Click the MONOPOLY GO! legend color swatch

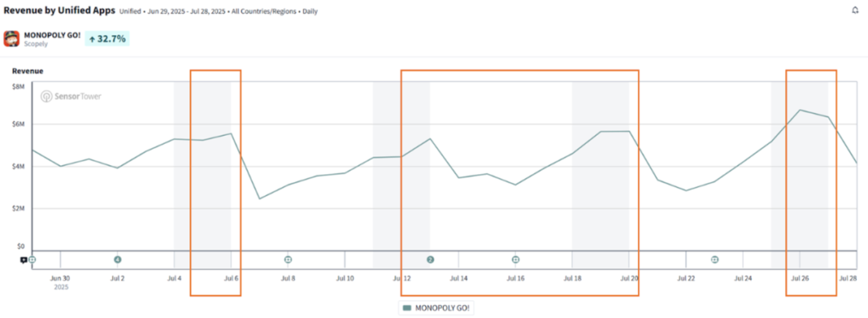click(407, 307)
